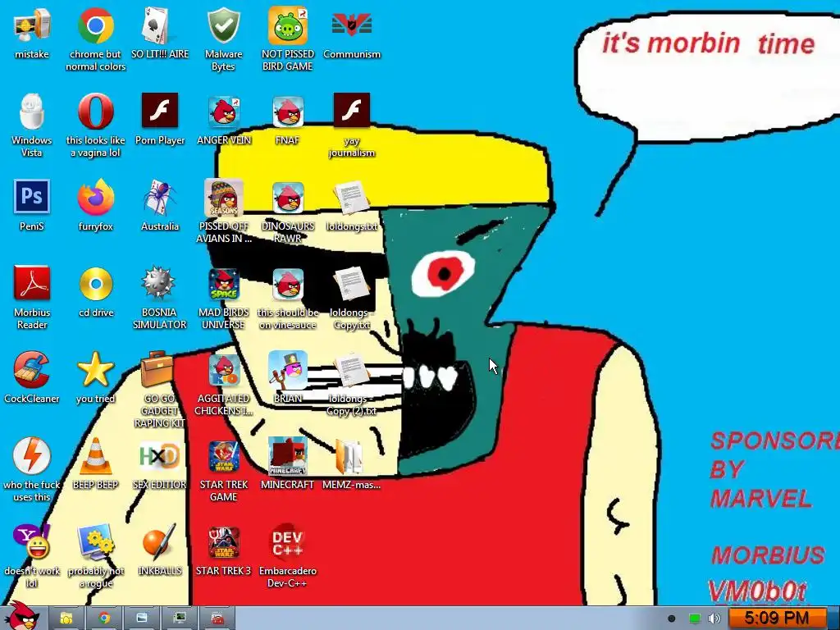Screen dimensions: 840x630
Task: Select the 'Australia' Spider Solitaire icon
Action: pos(160,198)
